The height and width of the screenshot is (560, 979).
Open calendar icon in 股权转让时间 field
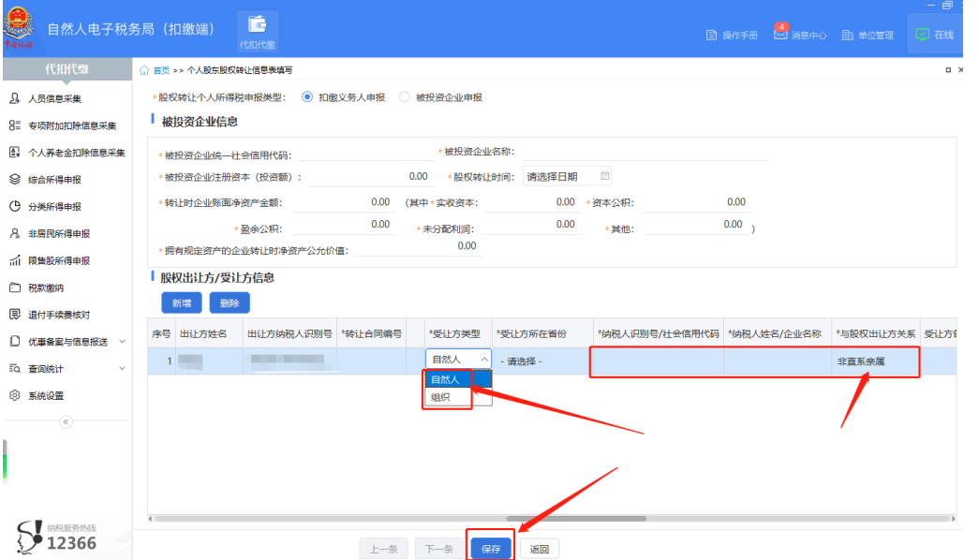tap(604, 176)
